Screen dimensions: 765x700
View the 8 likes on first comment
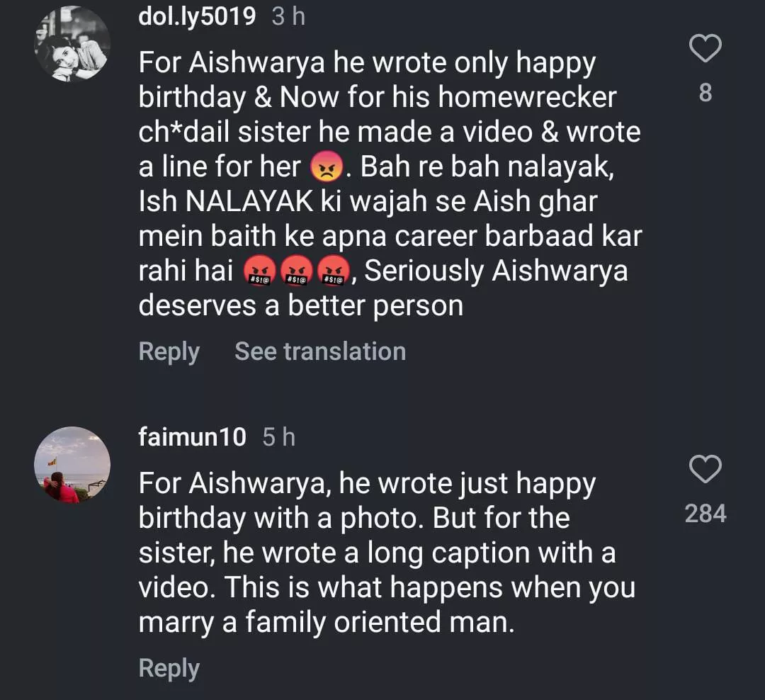(x=705, y=93)
